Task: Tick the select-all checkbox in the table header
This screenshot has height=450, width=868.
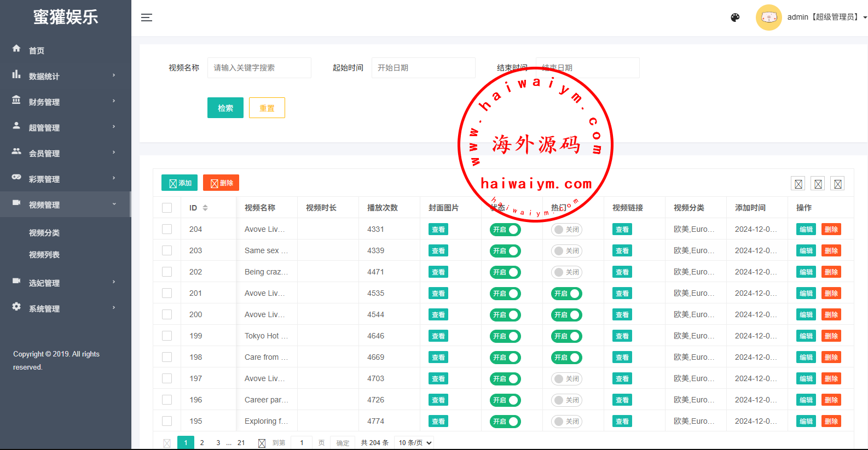Action: tap(167, 208)
